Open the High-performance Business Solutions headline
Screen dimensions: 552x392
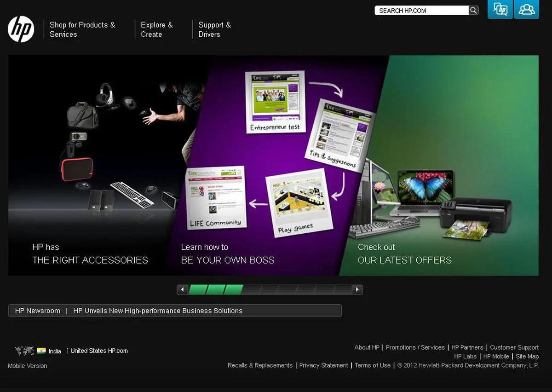point(158,311)
